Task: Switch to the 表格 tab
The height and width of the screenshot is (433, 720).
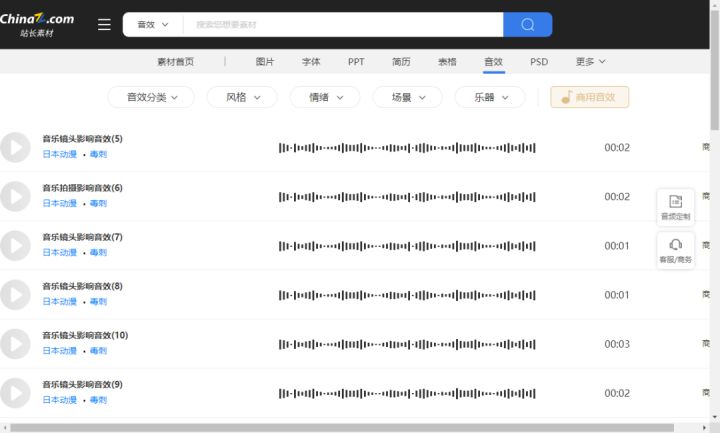Action: (x=447, y=62)
